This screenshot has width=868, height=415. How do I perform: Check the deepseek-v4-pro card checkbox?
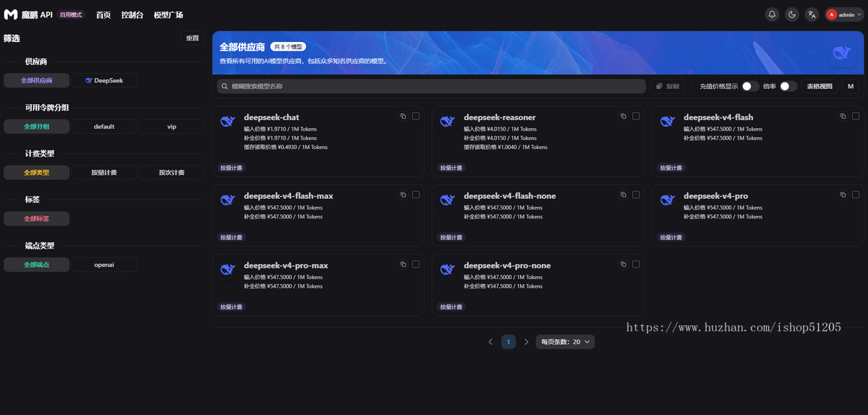coord(856,195)
